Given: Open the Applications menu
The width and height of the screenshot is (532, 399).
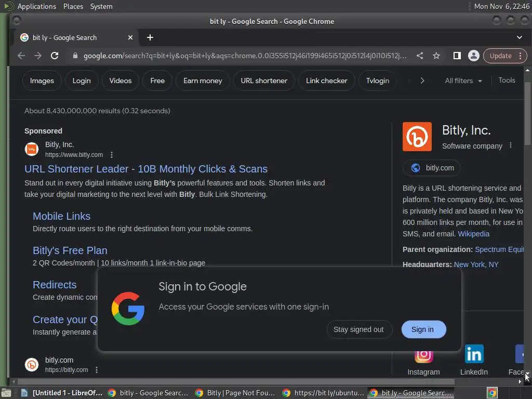Looking at the screenshot, I should [x=37, y=6].
